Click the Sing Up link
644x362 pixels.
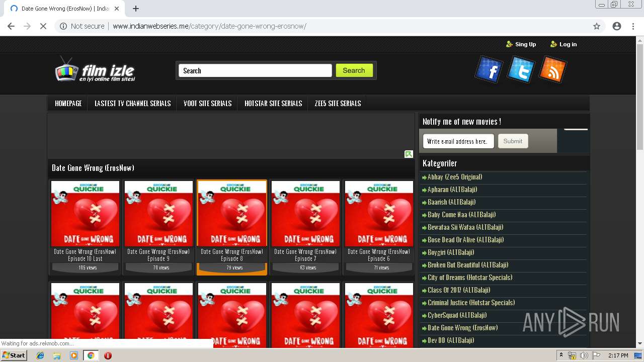point(521,44)
